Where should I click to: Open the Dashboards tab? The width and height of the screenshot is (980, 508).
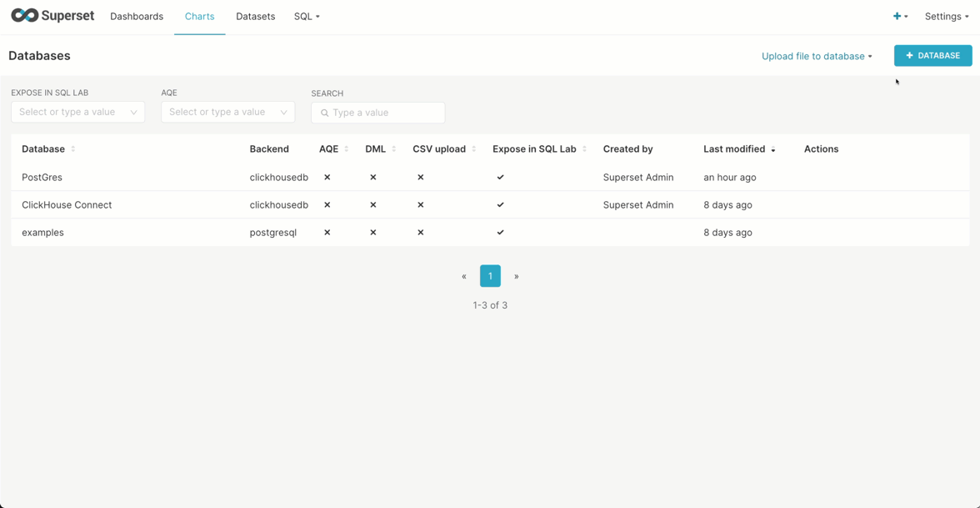coord(137,17)
